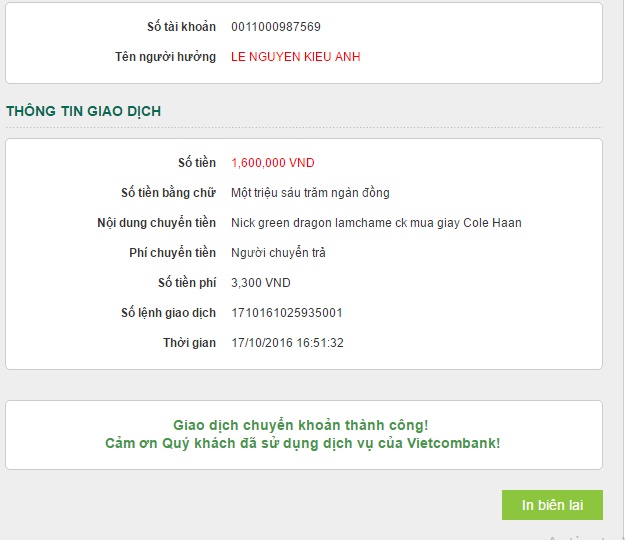Click the "Giao dịch chuyển khoản thành công!" message
The image size is (625, 545).
[301, 425]
